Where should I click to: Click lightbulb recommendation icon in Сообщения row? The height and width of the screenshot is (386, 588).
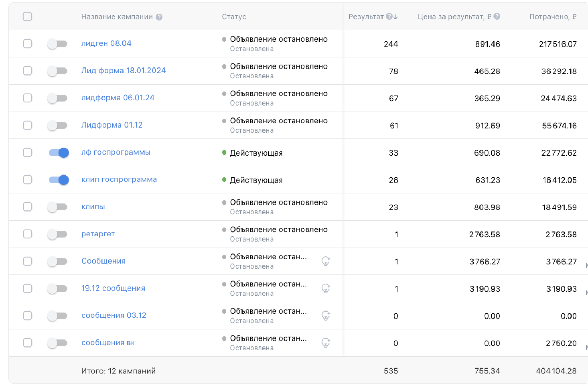pyautogui.click(x=326, y=261)
